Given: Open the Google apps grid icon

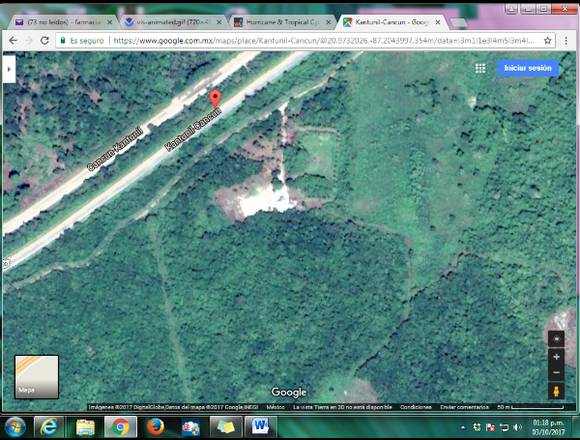Looking at the screenshot, I should coord(480,68).
